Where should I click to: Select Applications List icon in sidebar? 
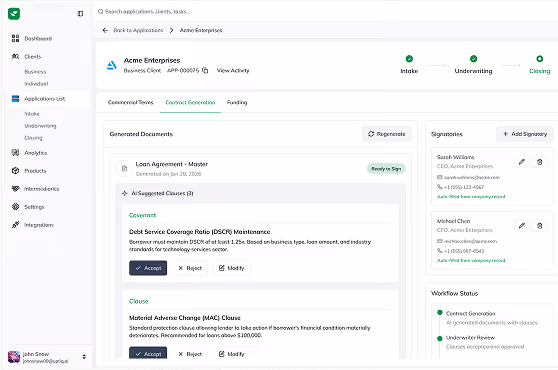(x=15, y=99)
